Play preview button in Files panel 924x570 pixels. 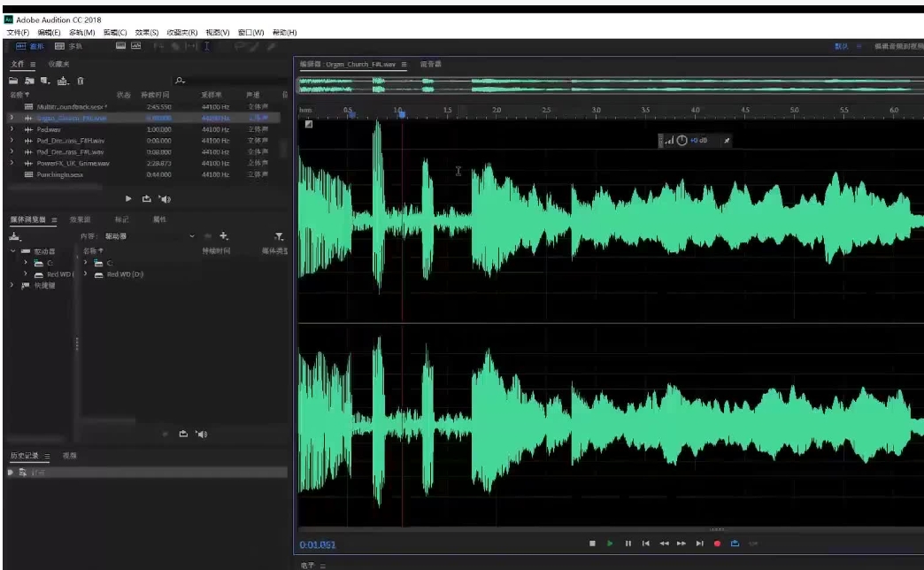[127, 198]
